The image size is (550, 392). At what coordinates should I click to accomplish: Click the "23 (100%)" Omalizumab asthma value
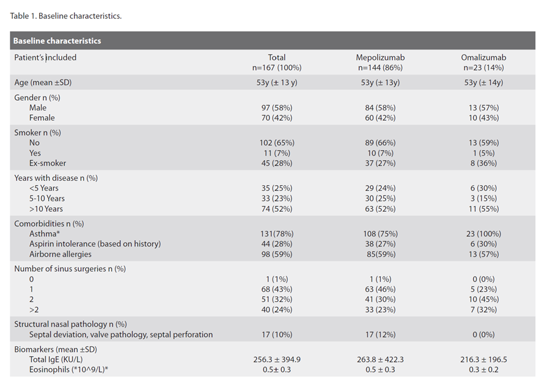pyautogui.click(x=483, y=234)
